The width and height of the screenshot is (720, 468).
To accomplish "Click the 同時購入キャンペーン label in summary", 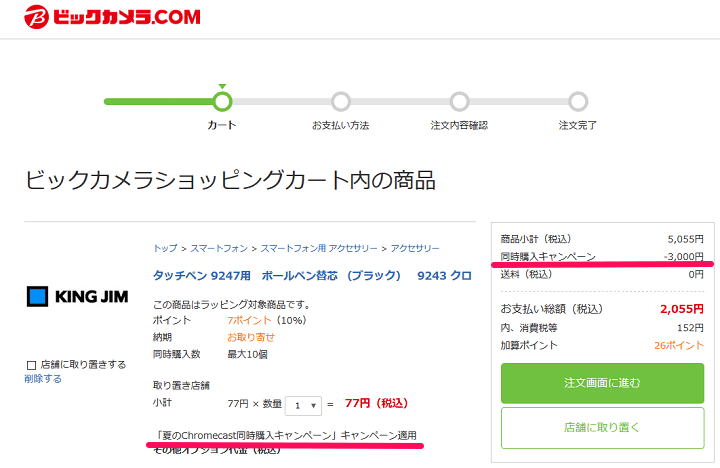I will point(548,256).
